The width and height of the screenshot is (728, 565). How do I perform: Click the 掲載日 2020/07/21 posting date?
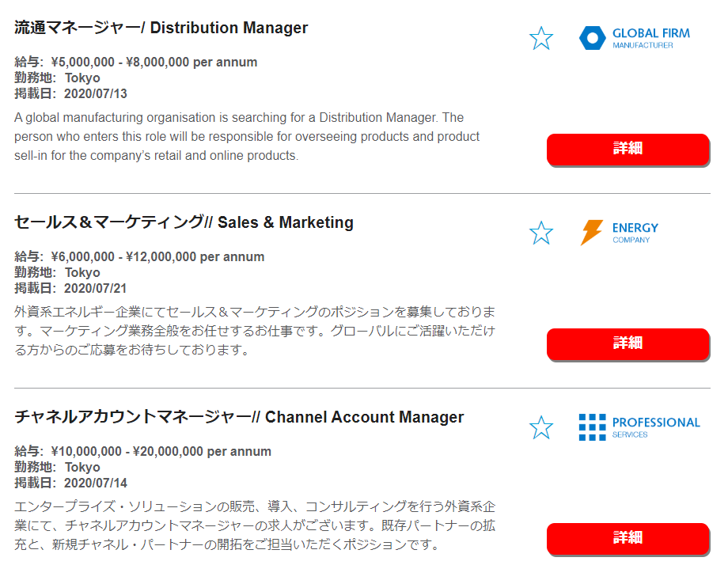pos(70,288)
